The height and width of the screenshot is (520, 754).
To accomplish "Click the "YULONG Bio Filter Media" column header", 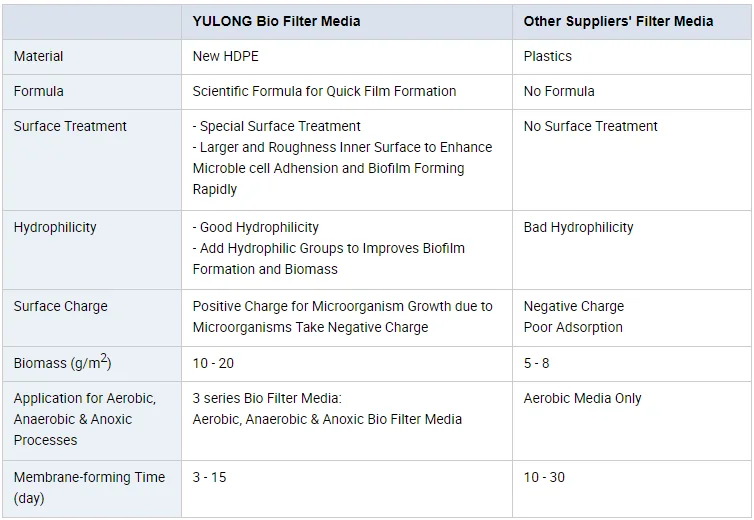I will 276,21.
